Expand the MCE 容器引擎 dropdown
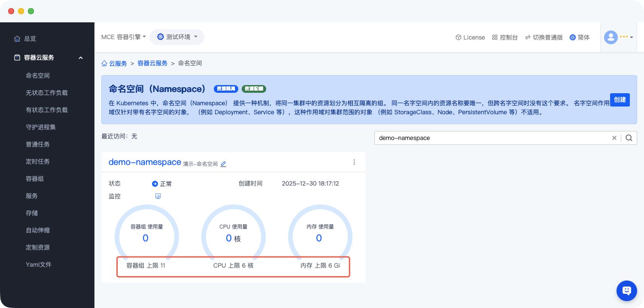 (x=124, y=37)
